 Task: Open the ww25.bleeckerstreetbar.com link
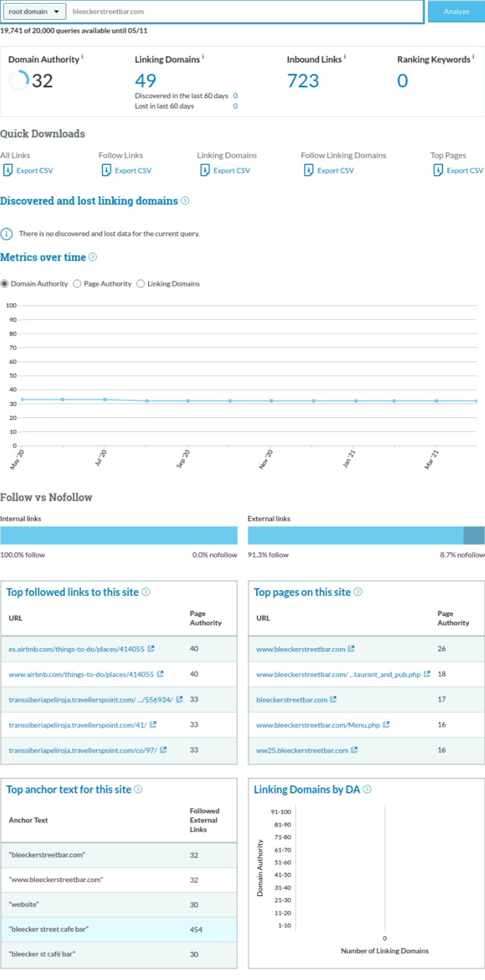(302, 750)
